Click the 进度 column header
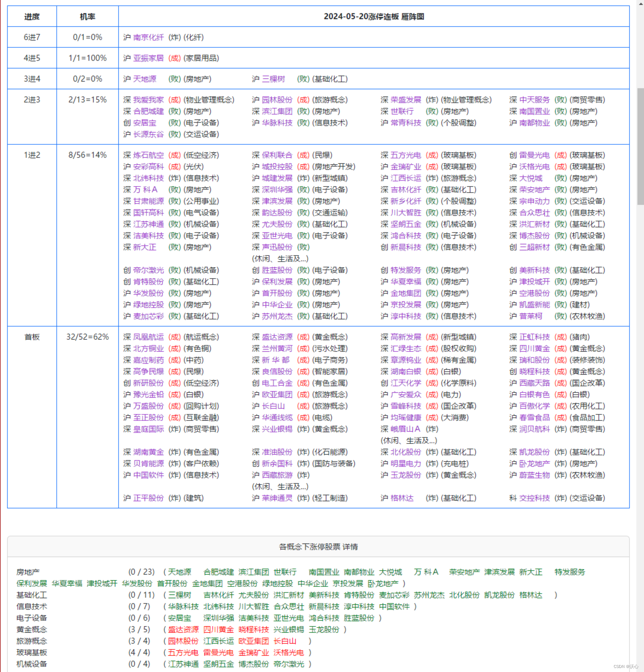This screenshot has width=644, height=672. 32,16
